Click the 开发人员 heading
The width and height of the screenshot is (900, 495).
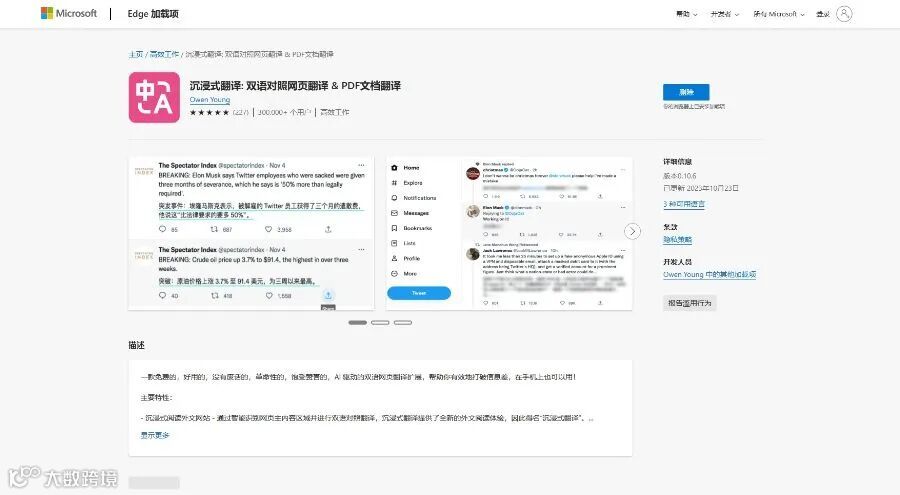(677, 262)
